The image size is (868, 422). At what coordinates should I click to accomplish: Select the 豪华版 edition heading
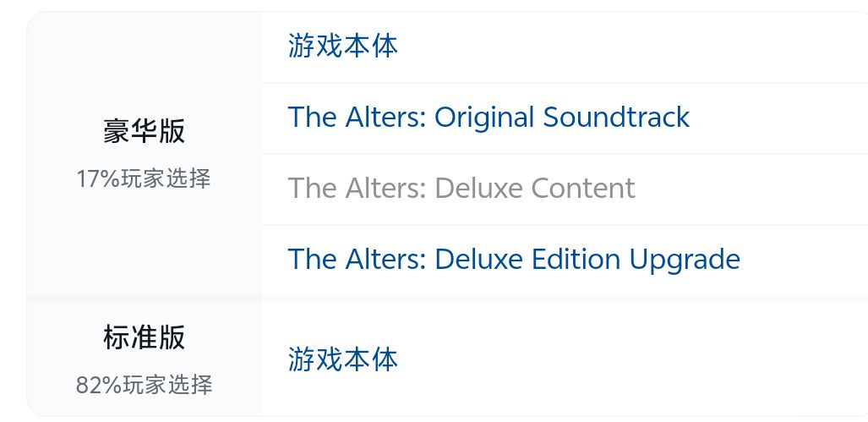coord(144,132)
